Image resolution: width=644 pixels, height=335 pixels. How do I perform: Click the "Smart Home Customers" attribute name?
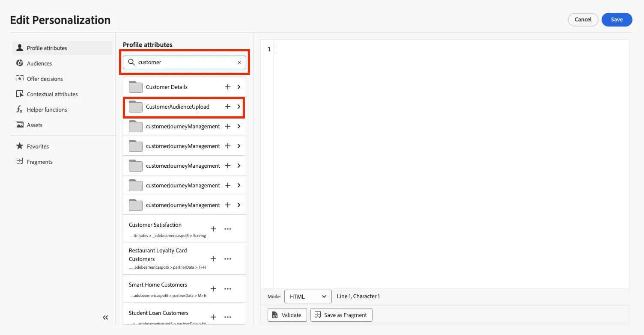pyautogui.click(x=158, y=285)
